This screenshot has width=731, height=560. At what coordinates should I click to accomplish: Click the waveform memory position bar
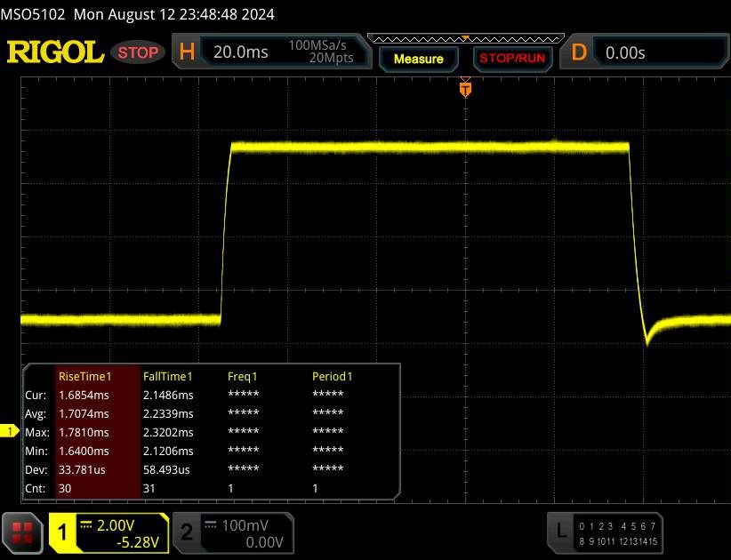(x=466, y=39)
